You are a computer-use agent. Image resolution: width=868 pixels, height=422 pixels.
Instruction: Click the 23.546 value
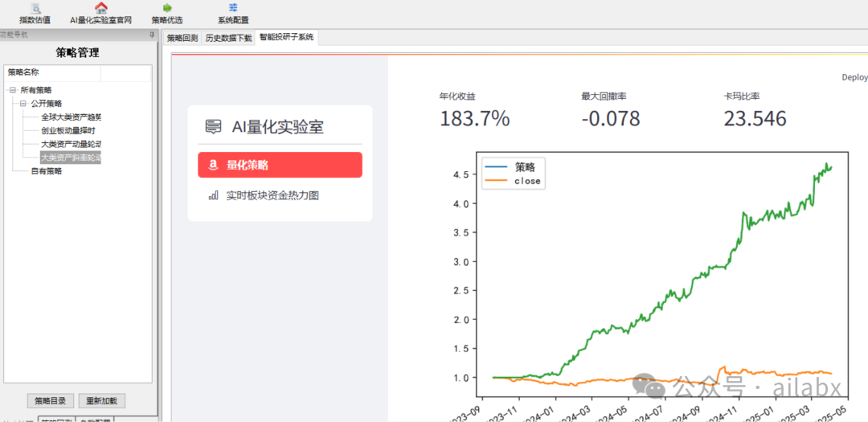(x=755, y=118)
